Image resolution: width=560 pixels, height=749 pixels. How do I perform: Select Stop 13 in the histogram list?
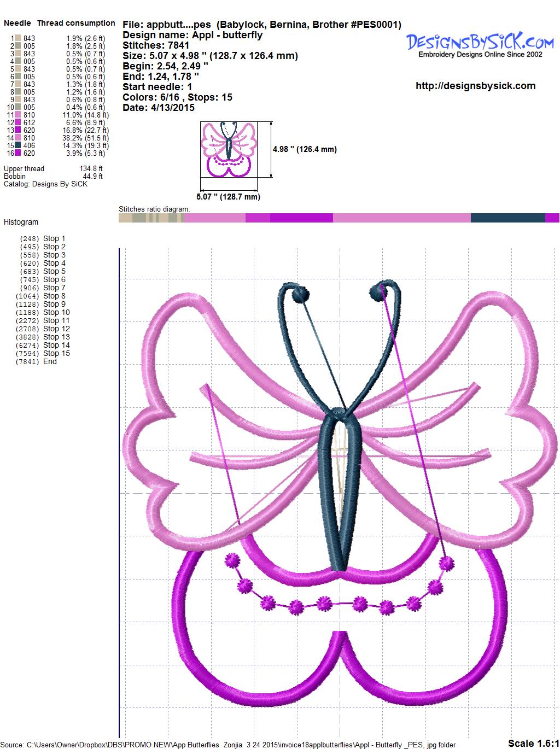[56, 337]
